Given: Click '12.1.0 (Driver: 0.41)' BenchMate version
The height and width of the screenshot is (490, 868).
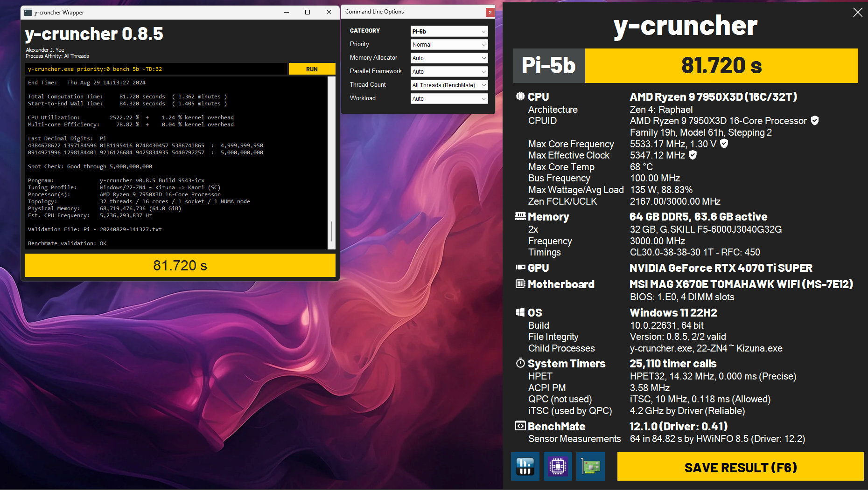Looking at the screenshot, I should [679, 427].
